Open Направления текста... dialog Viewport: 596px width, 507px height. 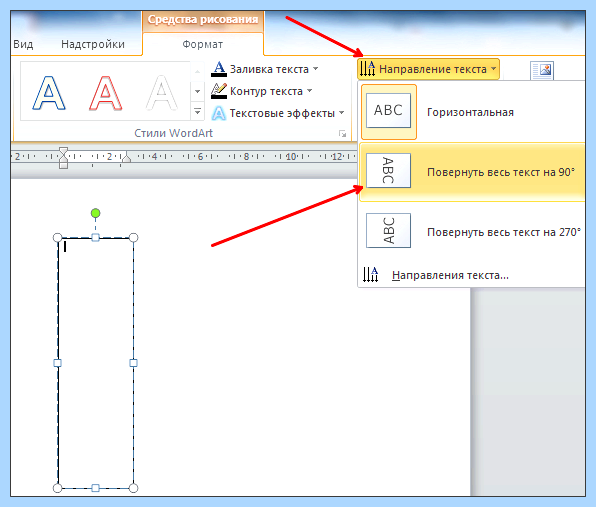(x=472, y=275)
